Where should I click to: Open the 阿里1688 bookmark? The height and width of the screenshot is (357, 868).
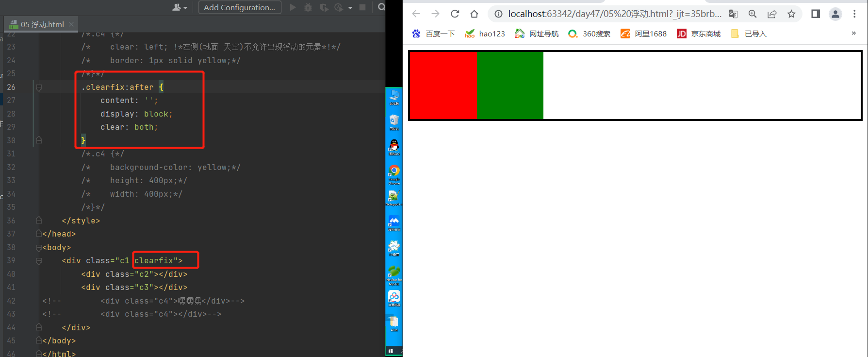(644, 34)
